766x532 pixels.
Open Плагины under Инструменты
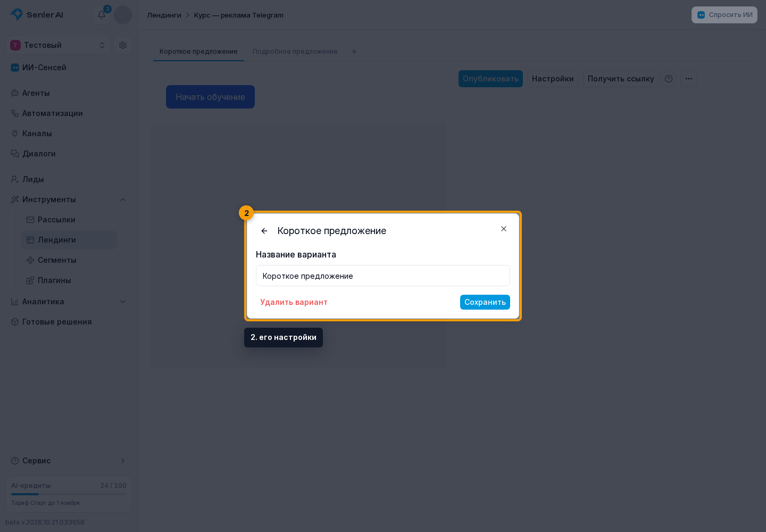click(x=69, y=280)
